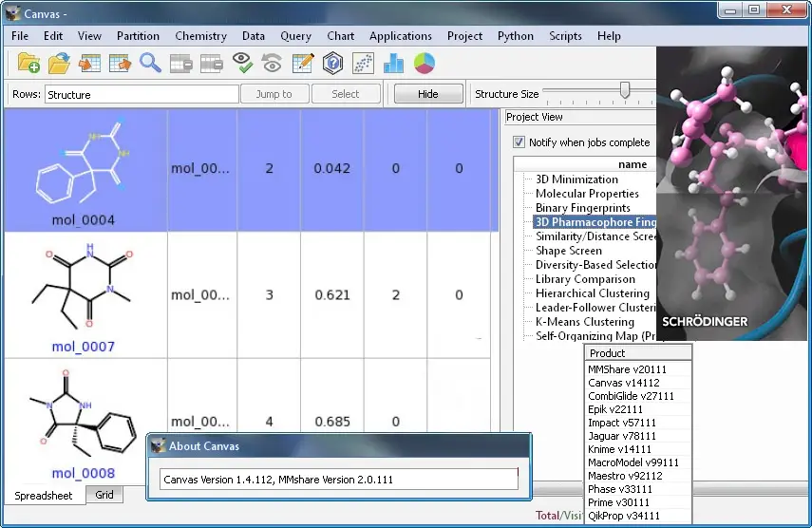Click the magnifying glass find icon

150,64
